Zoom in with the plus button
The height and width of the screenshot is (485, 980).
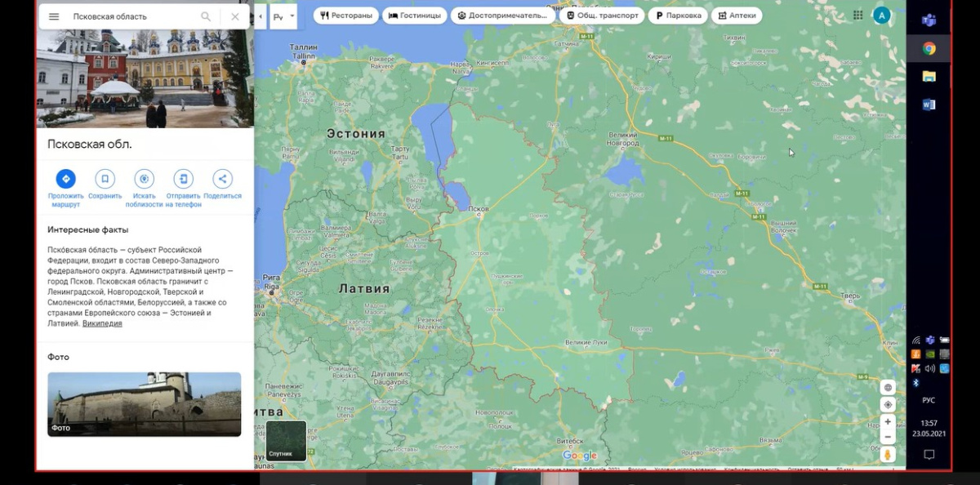tap(888, 422)
